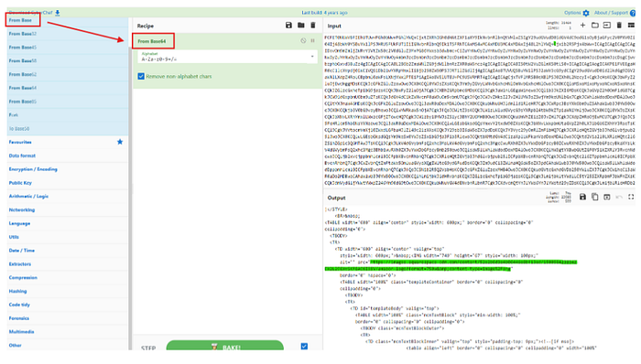
Task: Expand the Code tidy category
Action: click(x=67, y=305)
